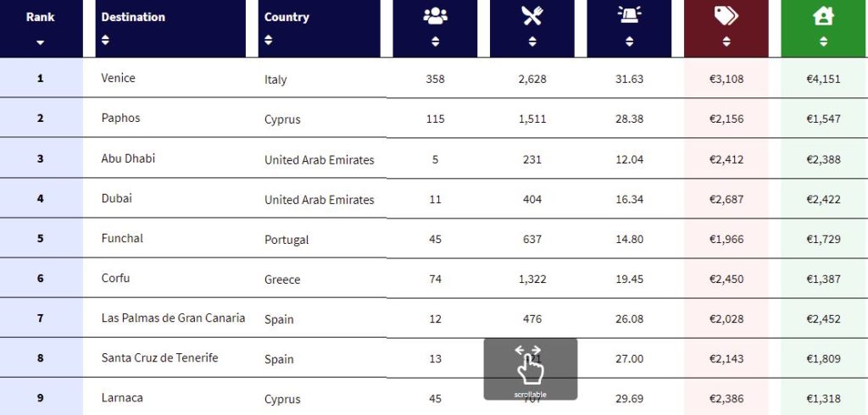This screenshot has height=415, width=868.
Task: Click the green house rental icon
Action: click(x=823, y=15)
